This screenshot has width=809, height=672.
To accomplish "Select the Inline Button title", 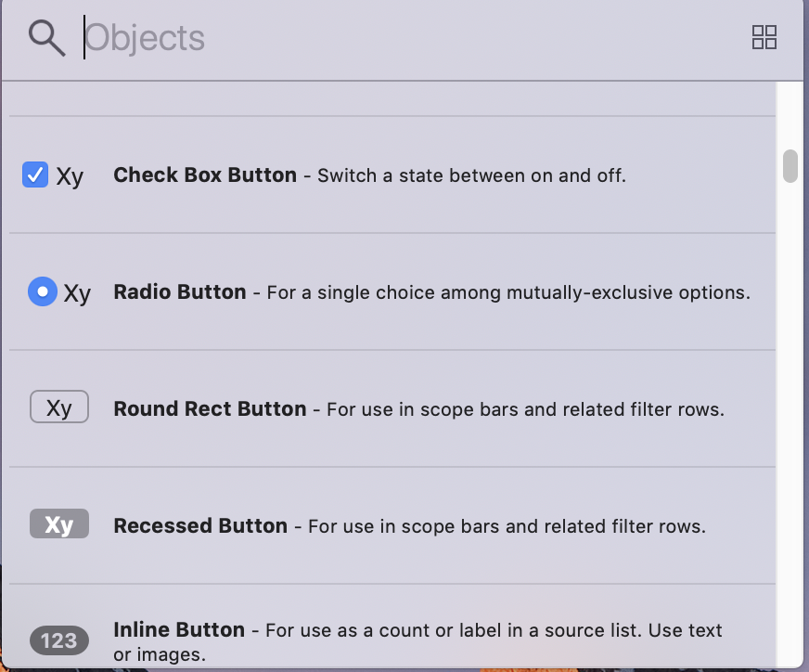I will click(179, 629).
